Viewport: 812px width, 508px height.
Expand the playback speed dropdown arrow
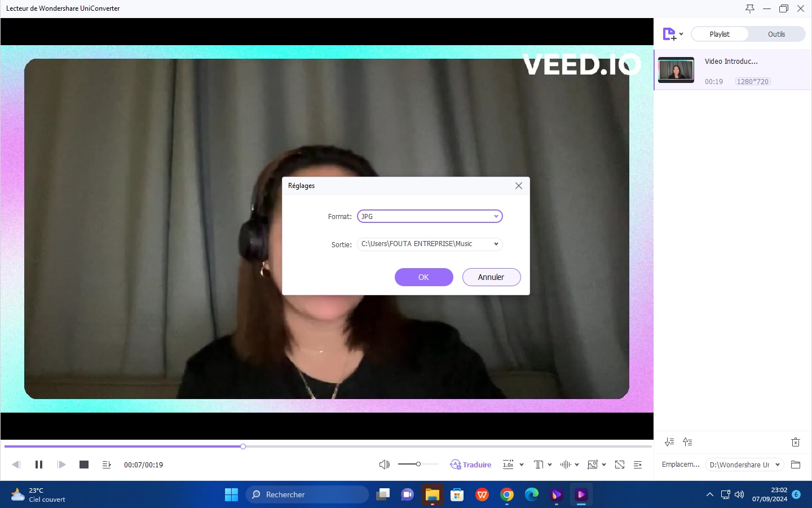pos(522,465)
